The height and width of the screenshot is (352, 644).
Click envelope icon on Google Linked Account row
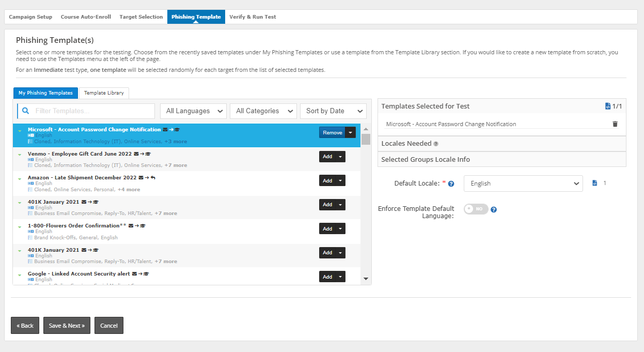pos(134,274)
